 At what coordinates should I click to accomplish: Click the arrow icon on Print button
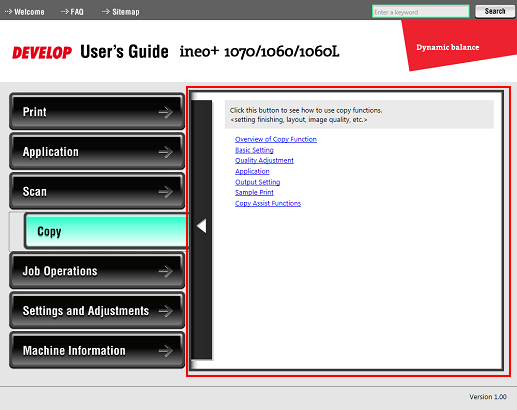[x=166, y=112]
